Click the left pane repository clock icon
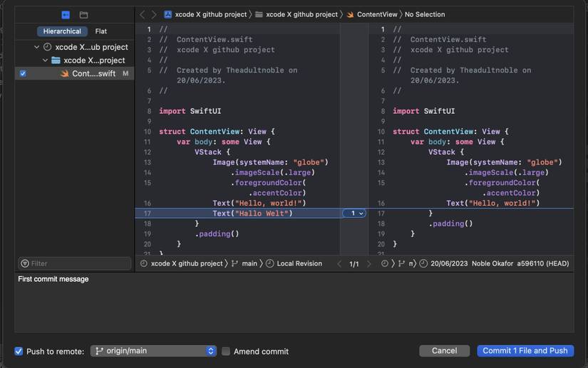 [x=144, y=263]
